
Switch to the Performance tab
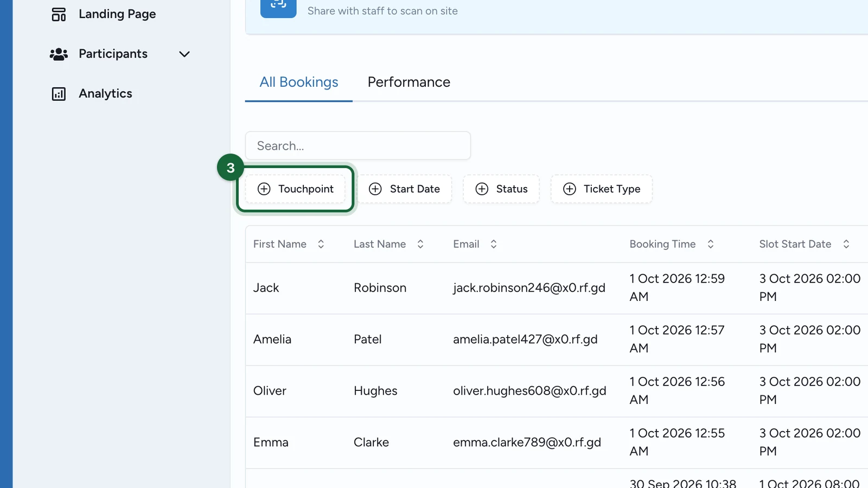[x=409, y=82]
